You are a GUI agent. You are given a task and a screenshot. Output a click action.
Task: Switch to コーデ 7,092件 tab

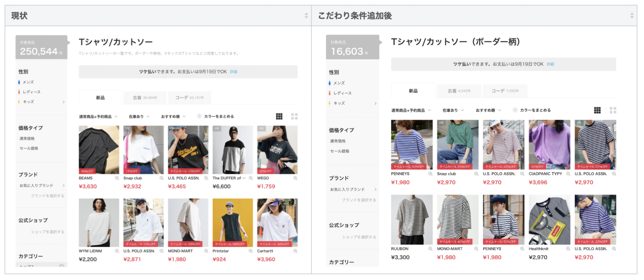point(505,91)
